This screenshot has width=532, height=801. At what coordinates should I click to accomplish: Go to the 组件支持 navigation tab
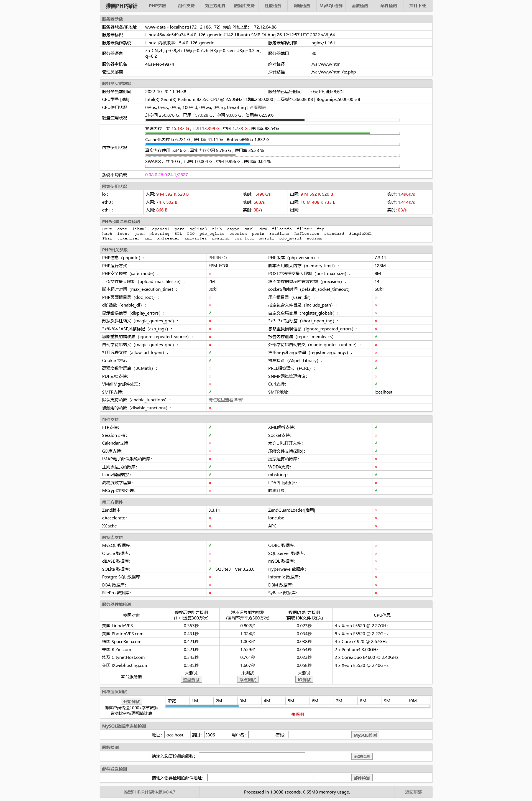point(186,6)
